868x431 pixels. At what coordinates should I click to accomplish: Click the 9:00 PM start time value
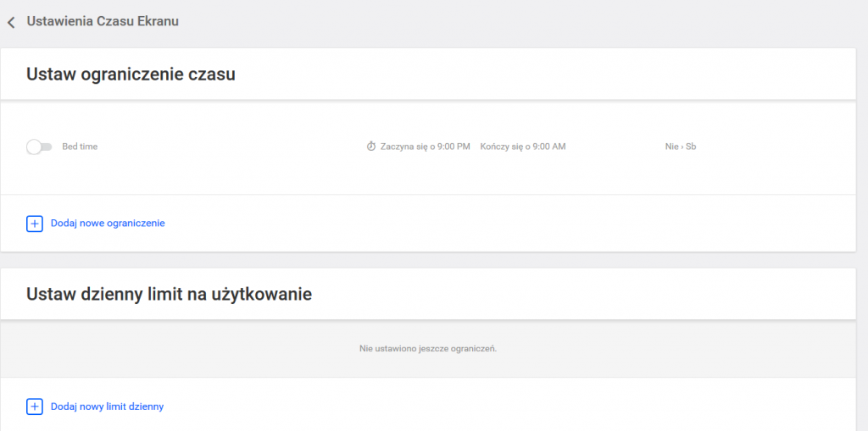tap(453, 146)
